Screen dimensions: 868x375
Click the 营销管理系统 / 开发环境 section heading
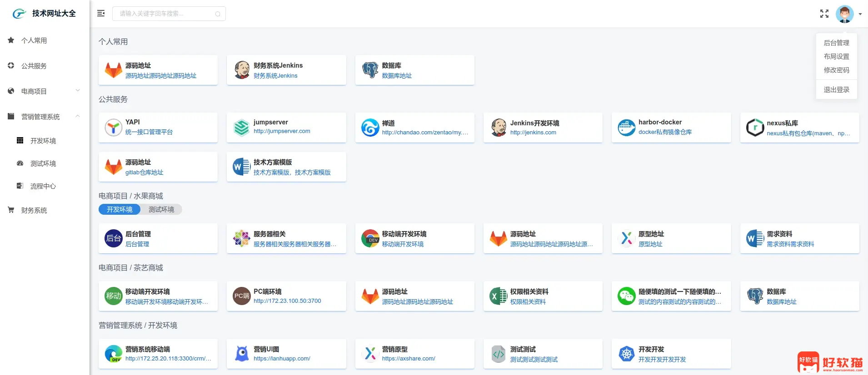tap(138, 325)
